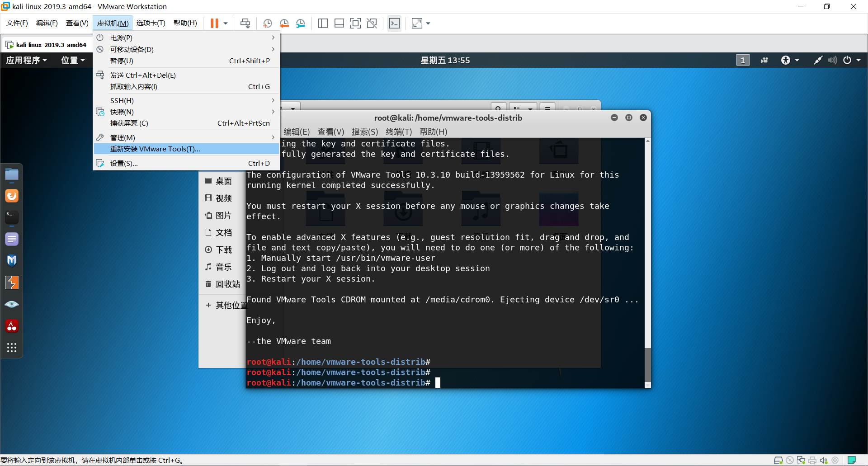This screenshot has height=466, width=868.
Task: Launch Burp Suite from the Kali dock
Action: click(12, 282)
